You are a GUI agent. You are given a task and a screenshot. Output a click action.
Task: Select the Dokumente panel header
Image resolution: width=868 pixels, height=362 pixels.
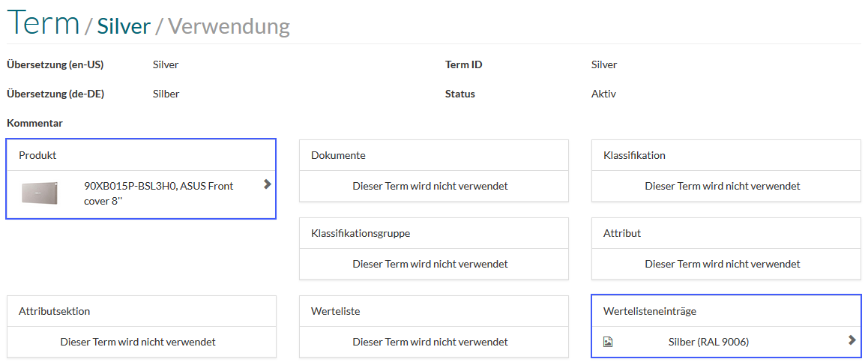[x=434, y=156]
